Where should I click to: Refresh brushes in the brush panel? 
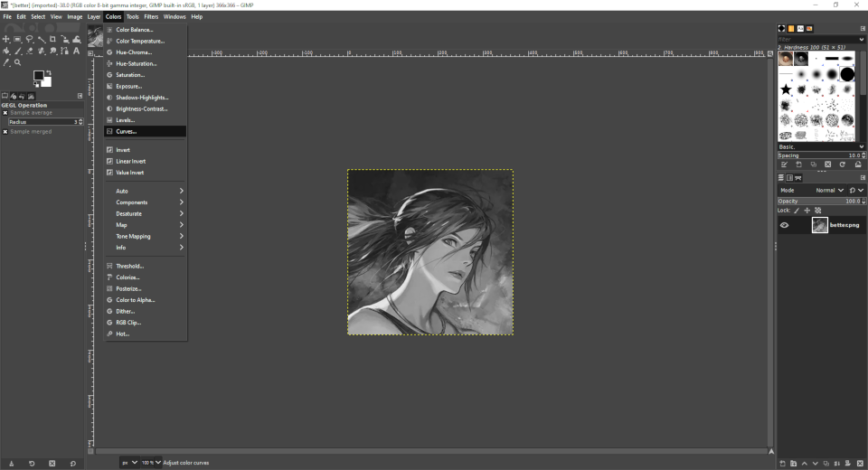(x=842, y=164)
